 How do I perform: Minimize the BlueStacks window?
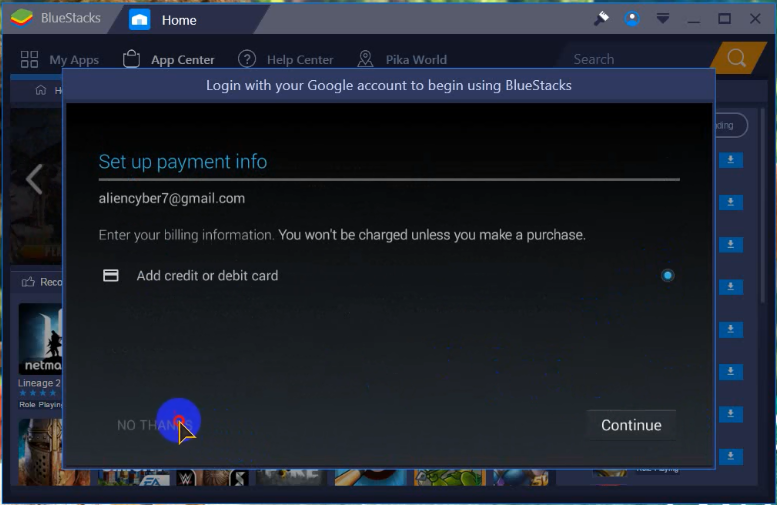click(694, 20)
